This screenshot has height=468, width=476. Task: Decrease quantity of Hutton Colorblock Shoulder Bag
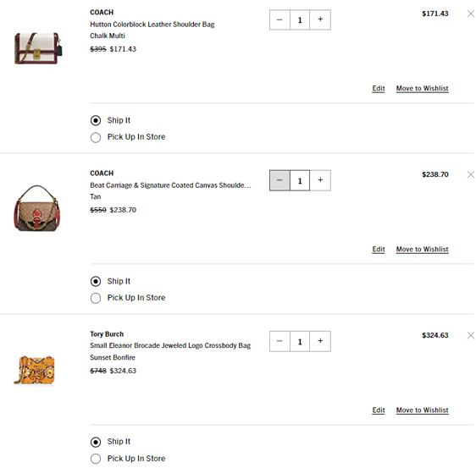click(x=280, y=19)
